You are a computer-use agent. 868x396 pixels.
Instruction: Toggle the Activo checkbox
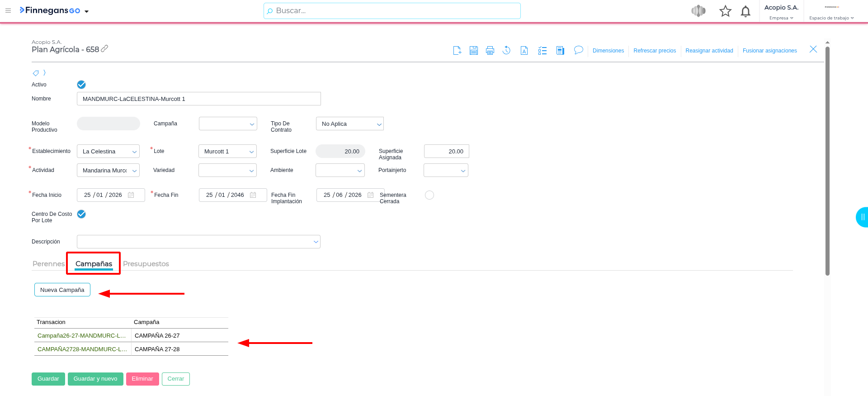point(81,85)
